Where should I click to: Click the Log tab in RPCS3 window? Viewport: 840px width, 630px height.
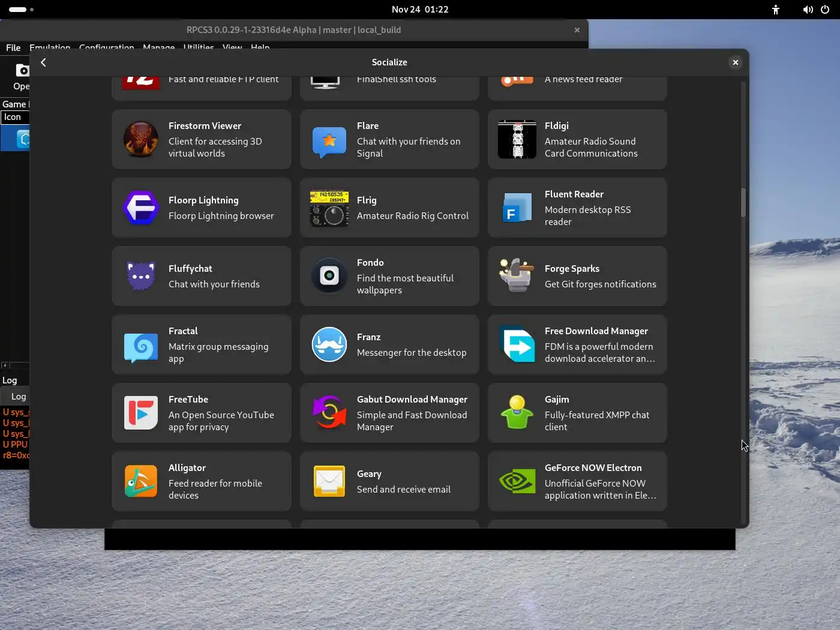click(x=18, y=397)
